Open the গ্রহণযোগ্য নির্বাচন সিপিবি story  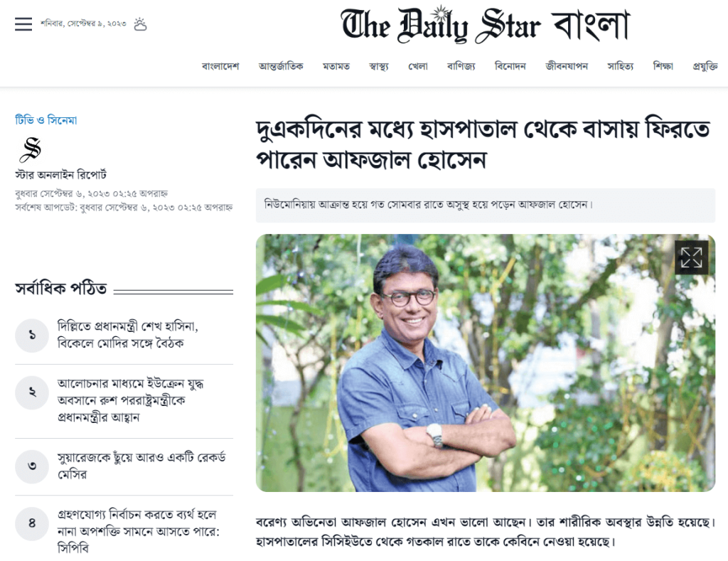coord(139,531)
